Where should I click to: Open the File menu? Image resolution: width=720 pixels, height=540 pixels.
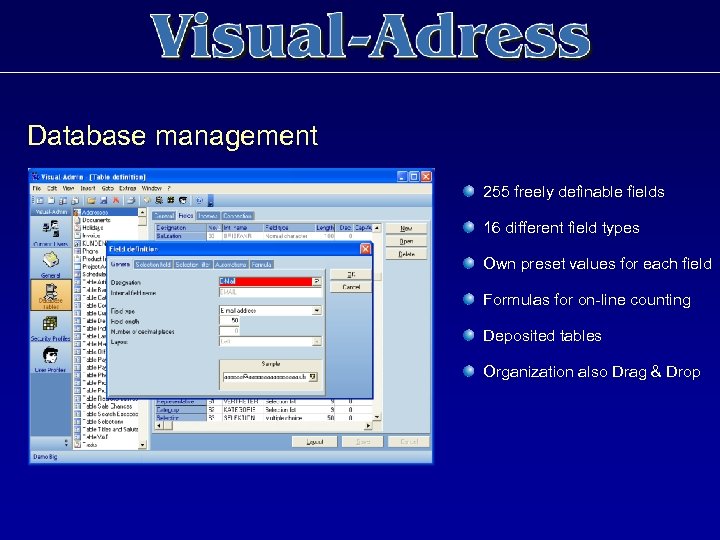(37, 188)
